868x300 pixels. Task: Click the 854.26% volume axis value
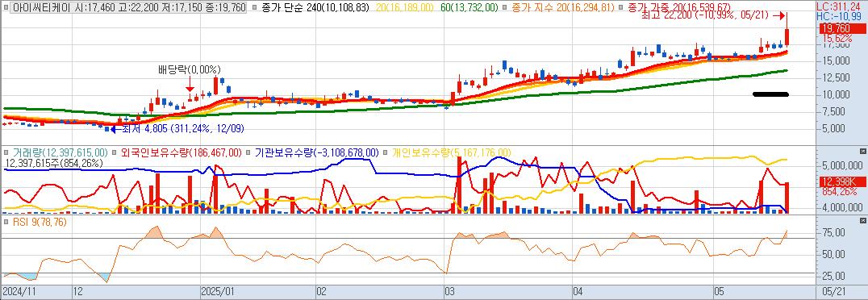(x=841, y=191)
